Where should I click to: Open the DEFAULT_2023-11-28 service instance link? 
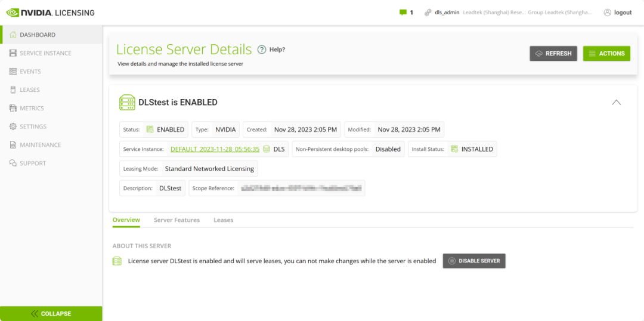[x=215, y=149]
